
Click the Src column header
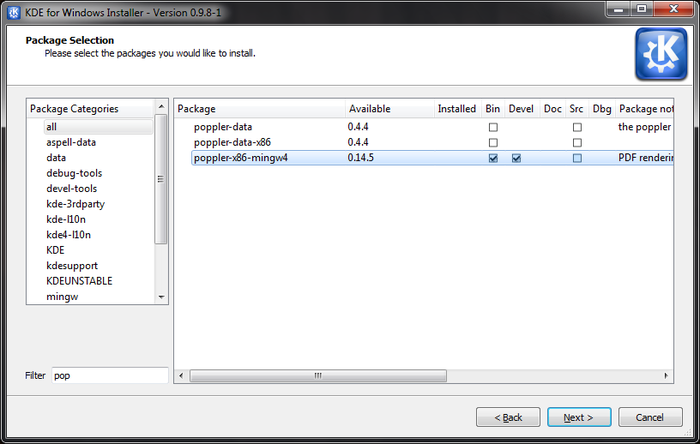tap(576, 109)
